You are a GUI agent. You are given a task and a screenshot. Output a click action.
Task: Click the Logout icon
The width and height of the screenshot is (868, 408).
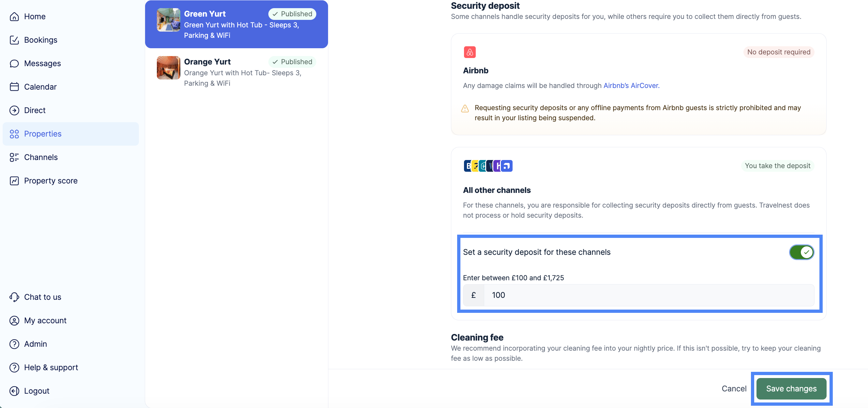[x=14, y=391]
